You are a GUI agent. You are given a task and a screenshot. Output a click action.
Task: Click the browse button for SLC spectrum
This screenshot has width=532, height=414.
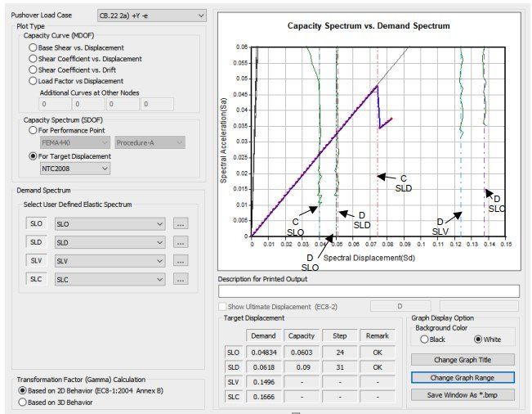coord(181,280)
